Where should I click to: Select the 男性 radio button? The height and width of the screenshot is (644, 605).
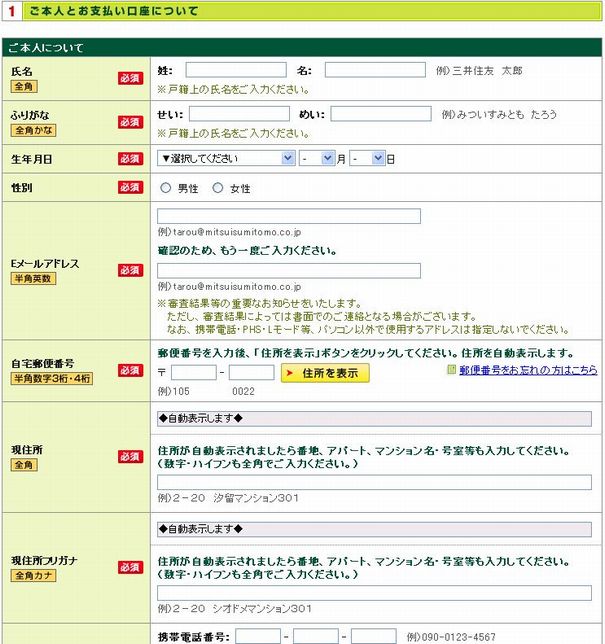coord(167,188)
